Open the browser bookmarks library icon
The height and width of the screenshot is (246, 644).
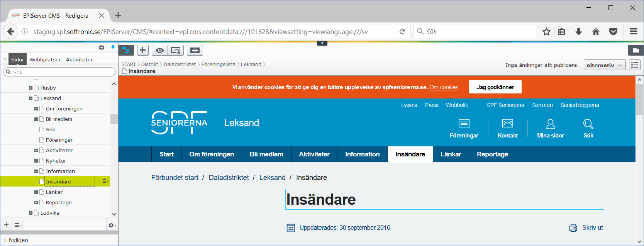(562, 32)
